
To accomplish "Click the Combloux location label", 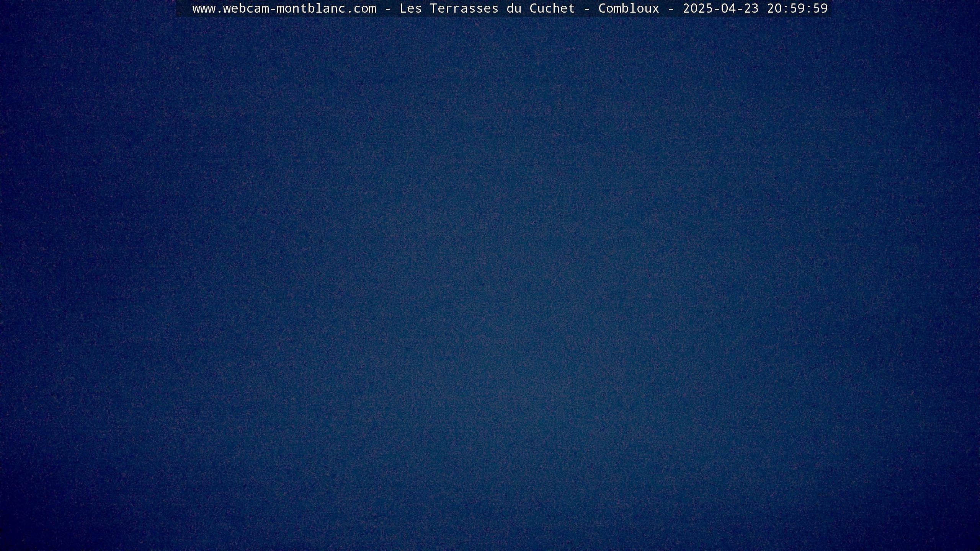I will tap(629, 8).
